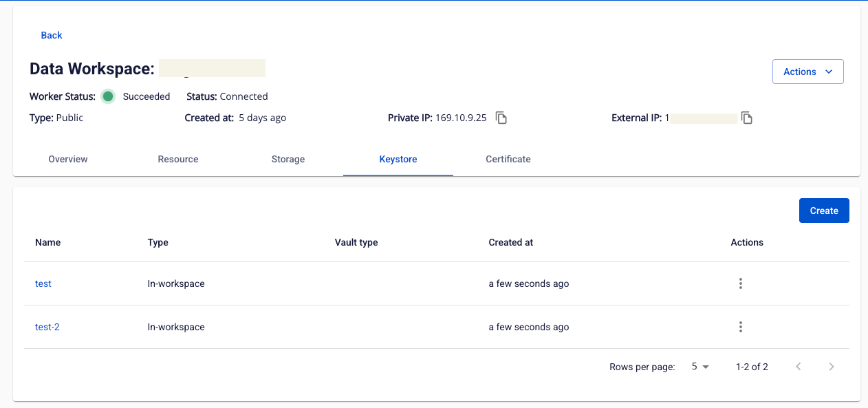The height and width of the screenshot is (408, 868).
Task: Switch to the Storage tab
Action: [x=288, y=159]
